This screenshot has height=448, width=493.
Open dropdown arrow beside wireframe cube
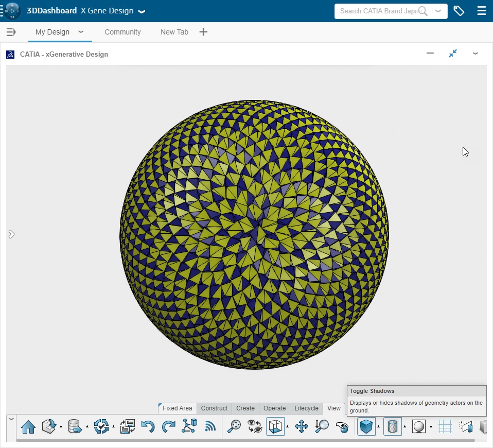click(x=287, y=427)
